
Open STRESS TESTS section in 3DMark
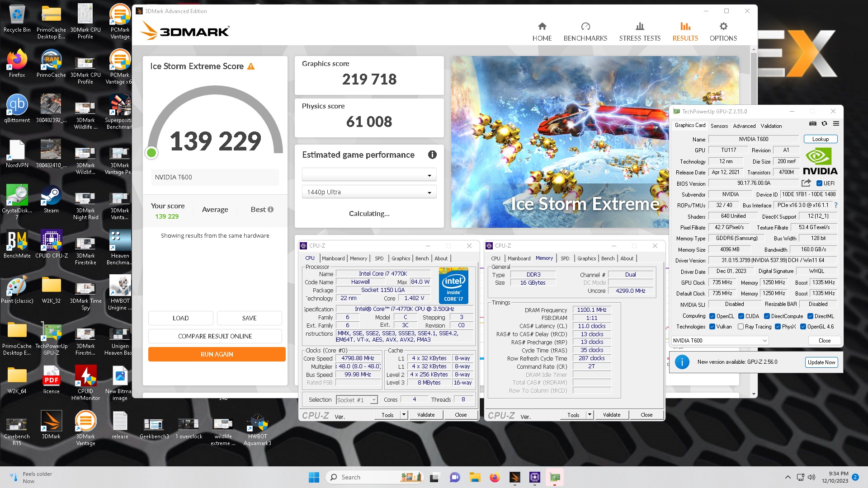[x=640, y=32]
